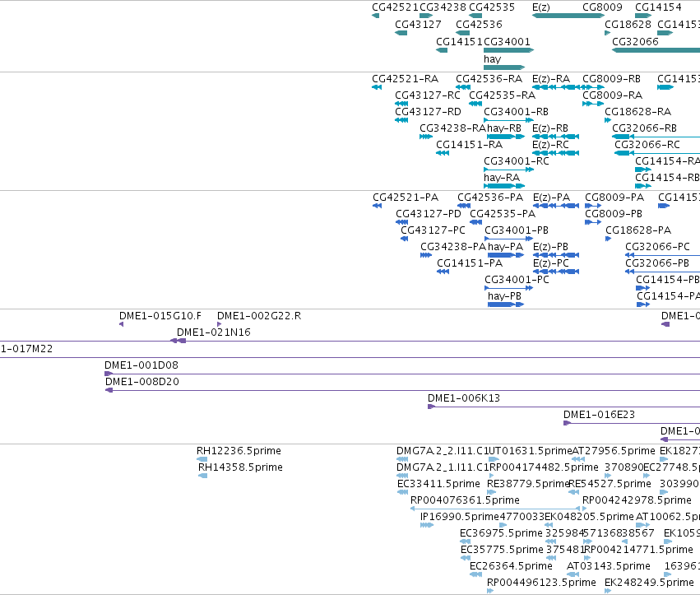Select BAC end DME1-002G22.R
700x595 pixels.
click(x=259, y=316)
